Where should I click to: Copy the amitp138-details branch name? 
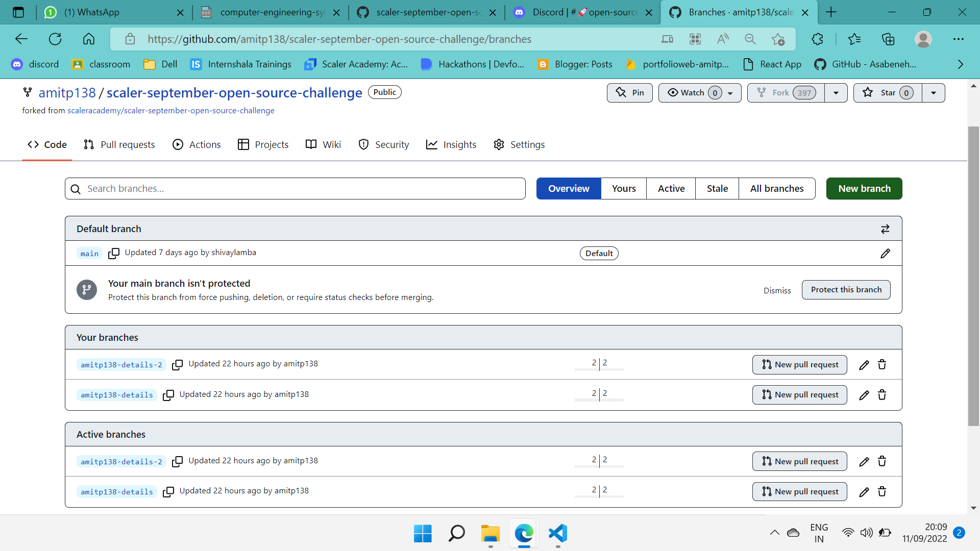tap(168, 395)
